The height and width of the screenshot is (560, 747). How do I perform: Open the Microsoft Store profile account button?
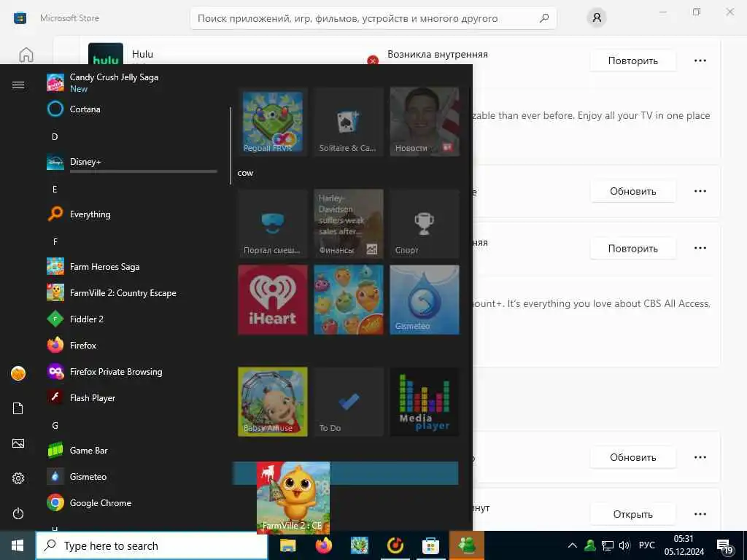(x=597, y=18)
